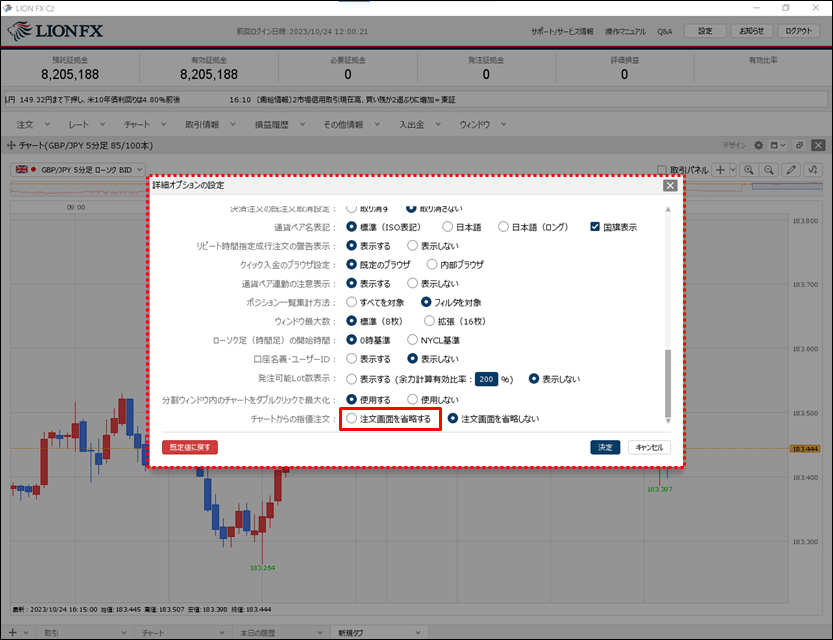The height and width of the screenshot is (640, 833).
Task: Click the デザイン label on chart header
Action: coord(734,145)
